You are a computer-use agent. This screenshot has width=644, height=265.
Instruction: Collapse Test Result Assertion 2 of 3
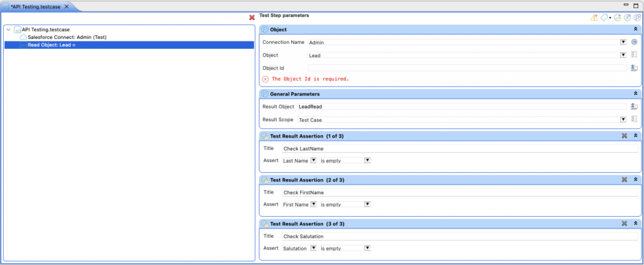click(x=635, y=180)
